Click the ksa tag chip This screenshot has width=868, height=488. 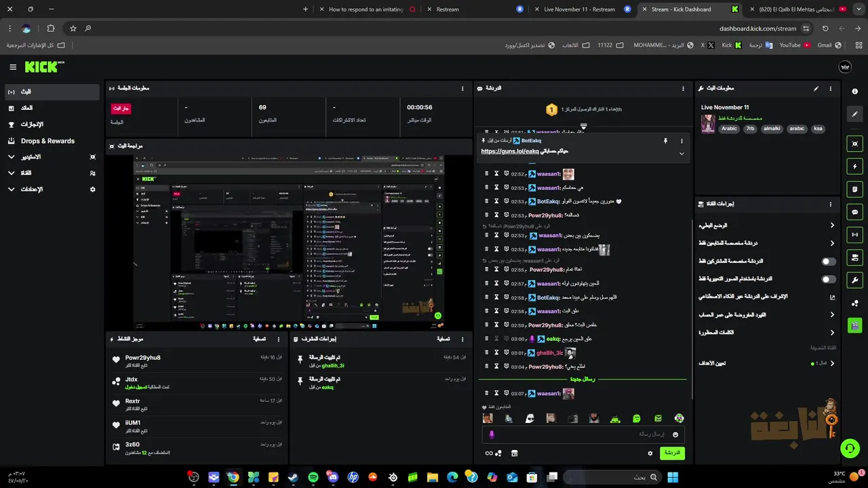coord(818,129)
